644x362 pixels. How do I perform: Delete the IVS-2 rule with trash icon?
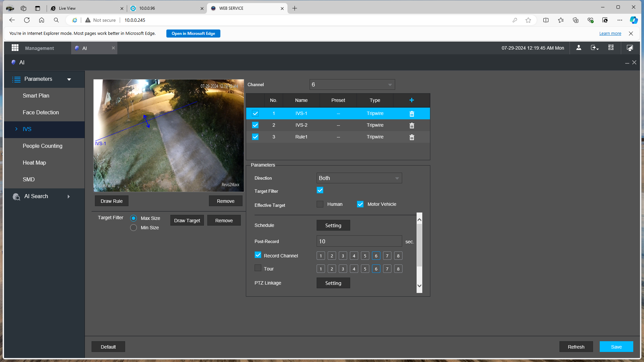click(412, 125)
